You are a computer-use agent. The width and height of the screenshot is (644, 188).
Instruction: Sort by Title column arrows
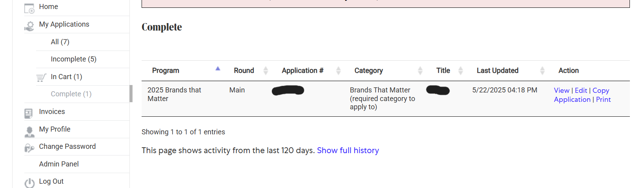(460, 70)
